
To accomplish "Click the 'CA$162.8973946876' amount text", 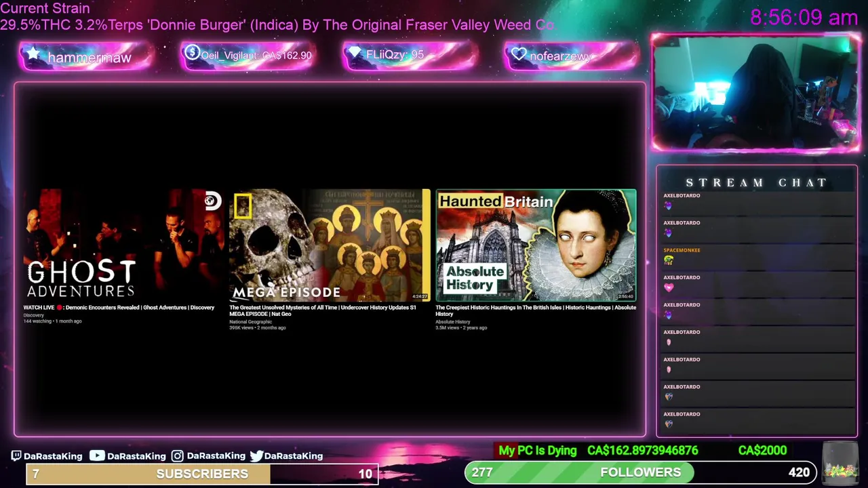I will click(x=642, y=451).
